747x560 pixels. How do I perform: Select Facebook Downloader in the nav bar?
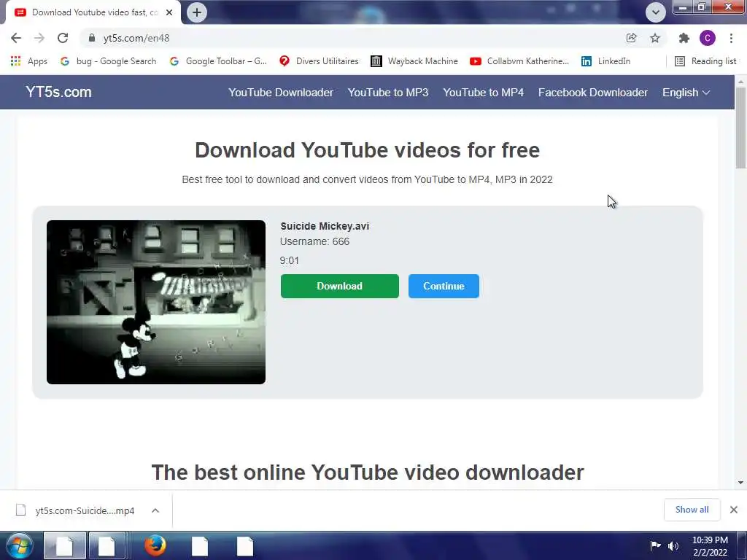coord(592,93)
